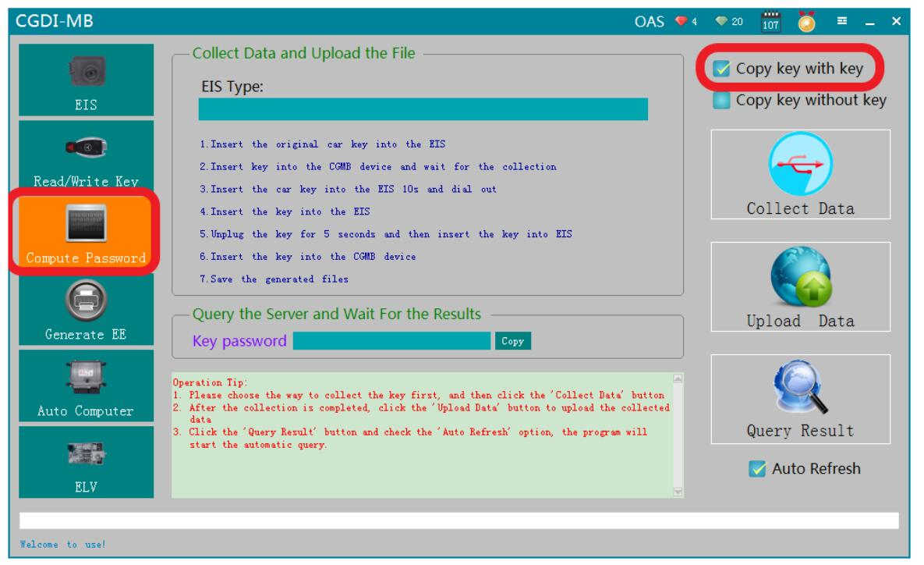The width and height of the screenshot is (924, 565).
Task: Click the Key password field
Action: 391,341
